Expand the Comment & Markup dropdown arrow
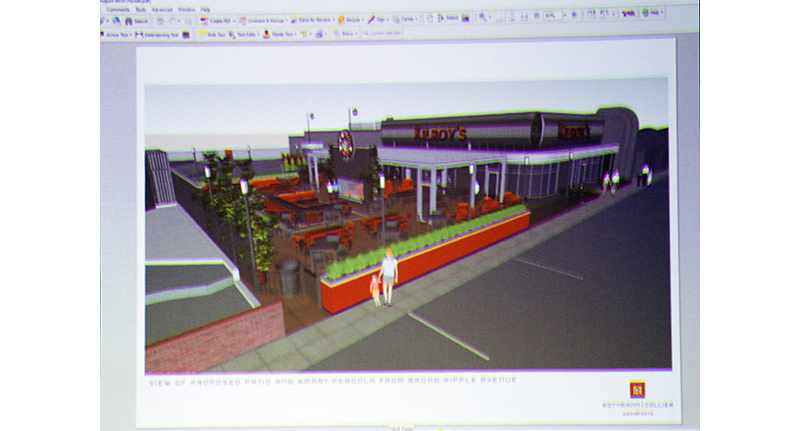800x431 pixels. point(287,20)
